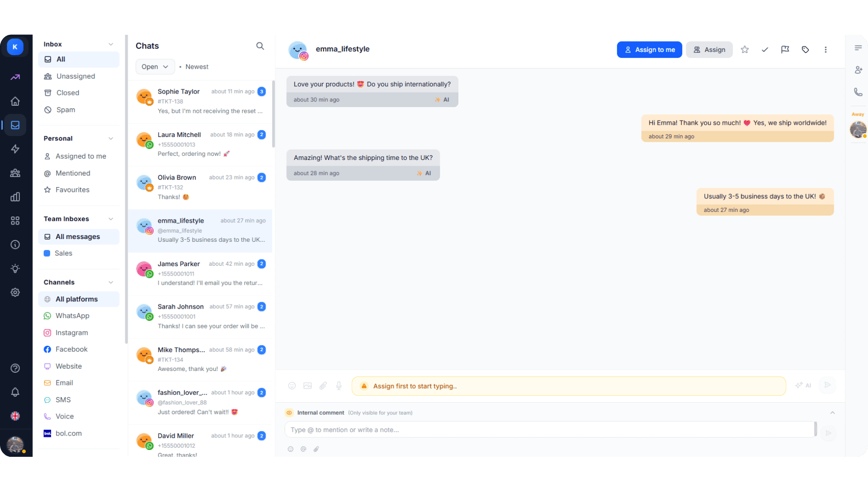This screenshot has height=488, width=868.
Task: Flag the emma_lifestyle conversation
Action: 785,50
